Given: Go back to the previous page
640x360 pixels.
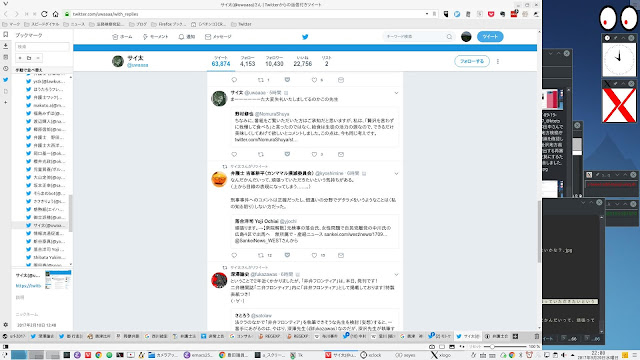Looking at the screenshot, I should click(x=6, y=14).
